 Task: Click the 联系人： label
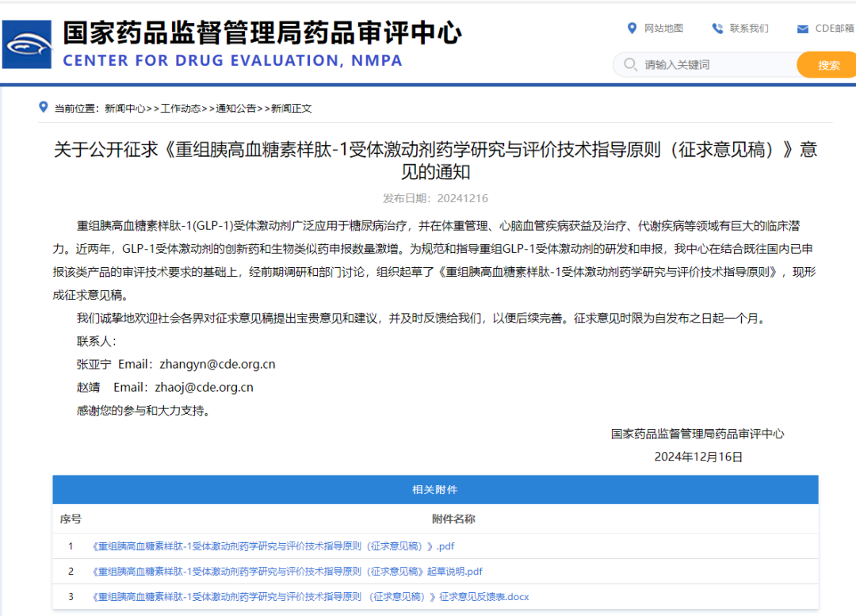pos(97,342)
